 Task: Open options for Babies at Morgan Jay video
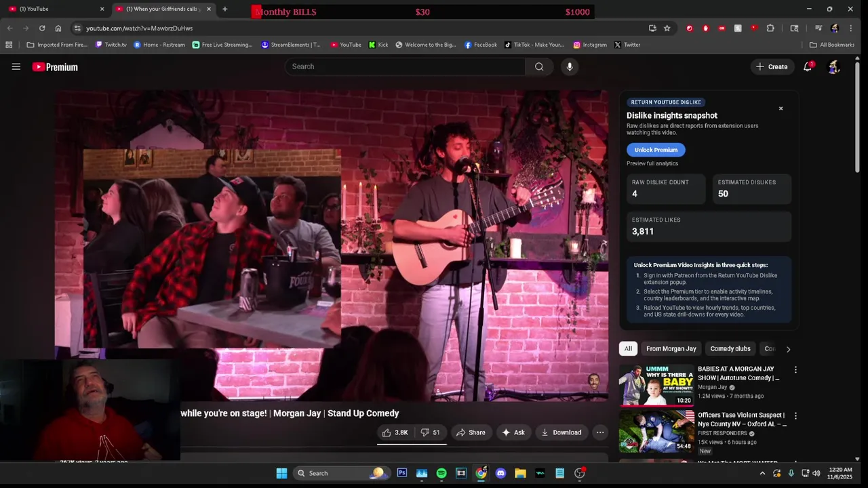pyautogui.click(x=795, y=370)
